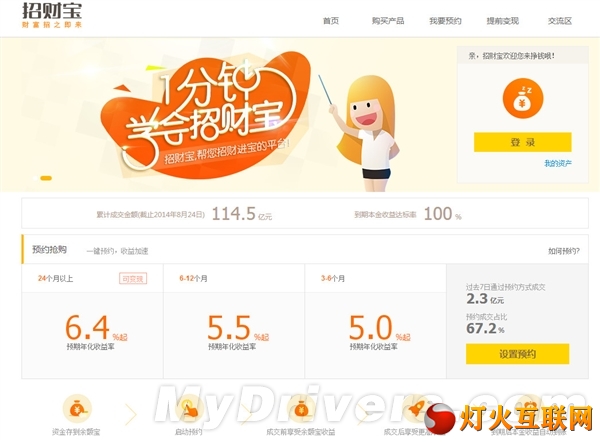600x443 pixels.
Task: Click the 资金存到余额宝 step icon
Action: click(77, 409)
